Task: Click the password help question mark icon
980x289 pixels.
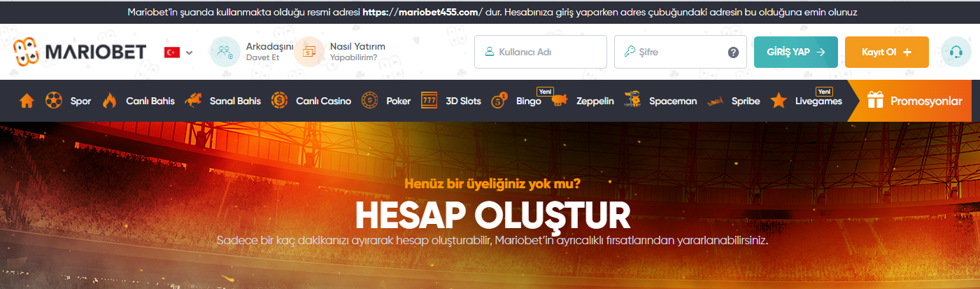Action: (733, 52)
